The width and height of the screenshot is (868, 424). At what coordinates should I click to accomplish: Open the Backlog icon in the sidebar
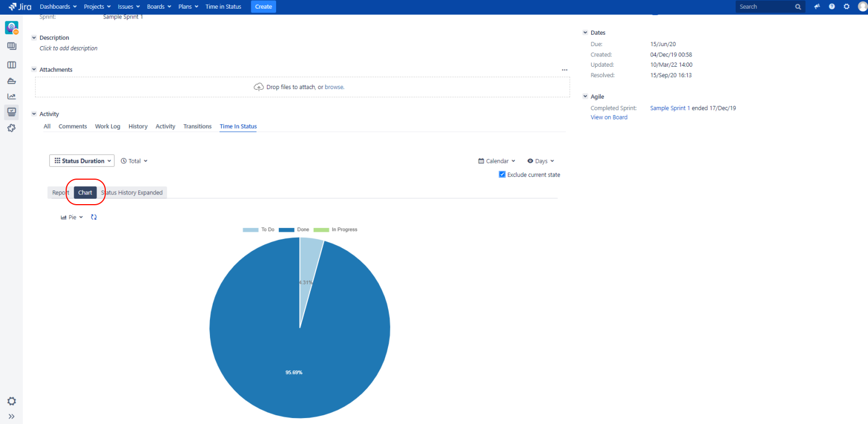[x=11, y=46]
